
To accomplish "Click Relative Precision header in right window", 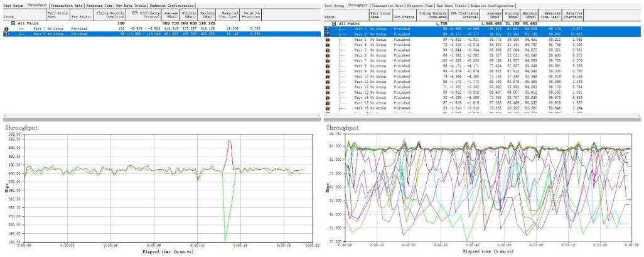I will point(573,15).
